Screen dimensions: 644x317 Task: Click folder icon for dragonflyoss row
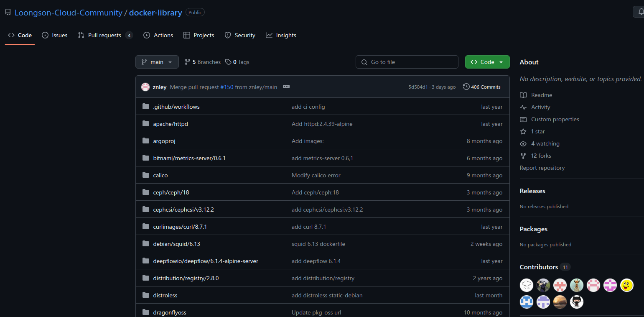pos(146,312)
